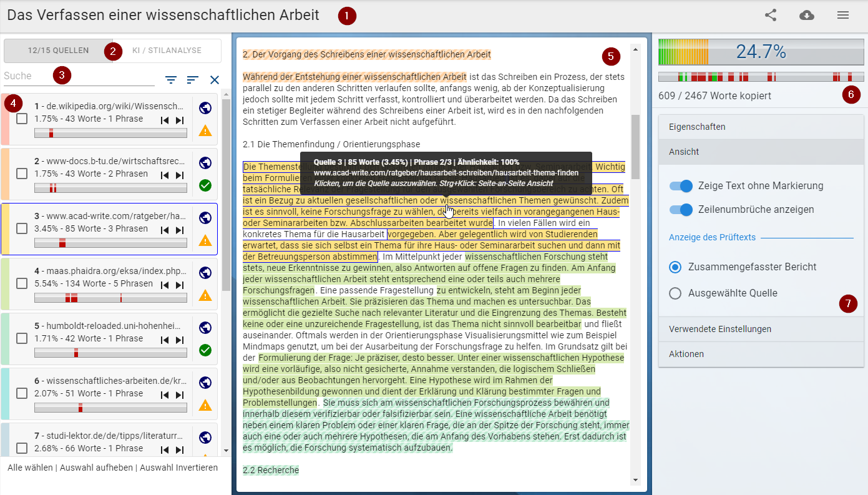The width and height of the screenshot is (868, 495).
Task: Open the hamburger menu
Action: (x=843, y=15)
